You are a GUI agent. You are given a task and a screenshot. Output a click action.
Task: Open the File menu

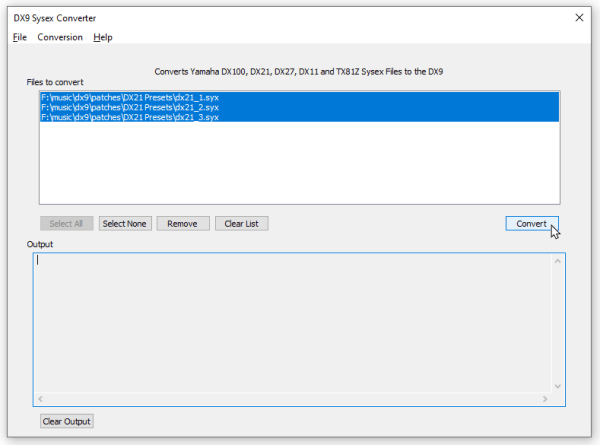pos(20,37)
